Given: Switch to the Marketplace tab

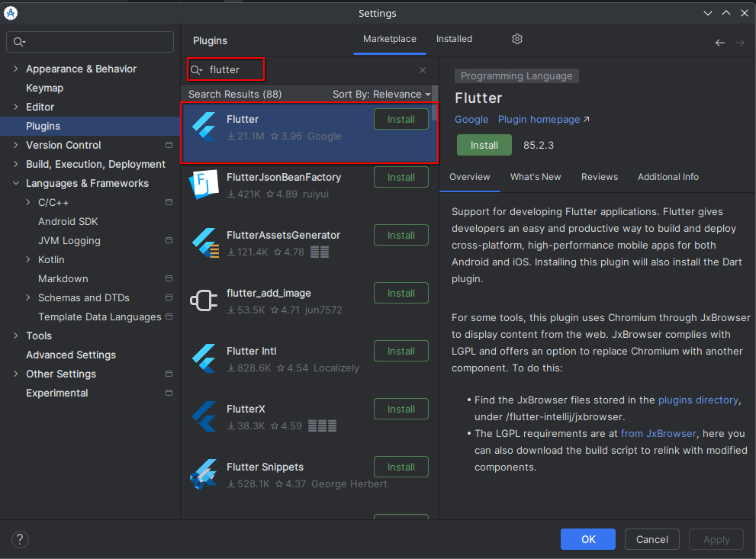Looking at the screenshot, I should coord(390,39).
